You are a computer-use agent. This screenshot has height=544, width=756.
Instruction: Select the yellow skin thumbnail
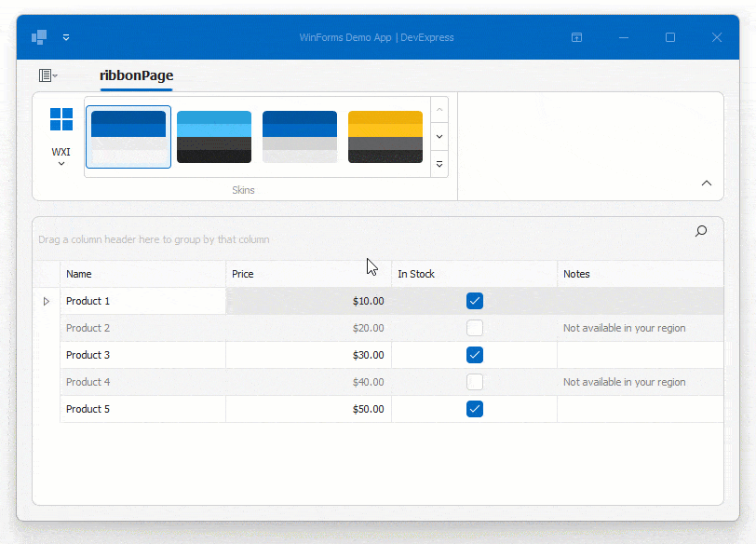click(x=385, y=136)
